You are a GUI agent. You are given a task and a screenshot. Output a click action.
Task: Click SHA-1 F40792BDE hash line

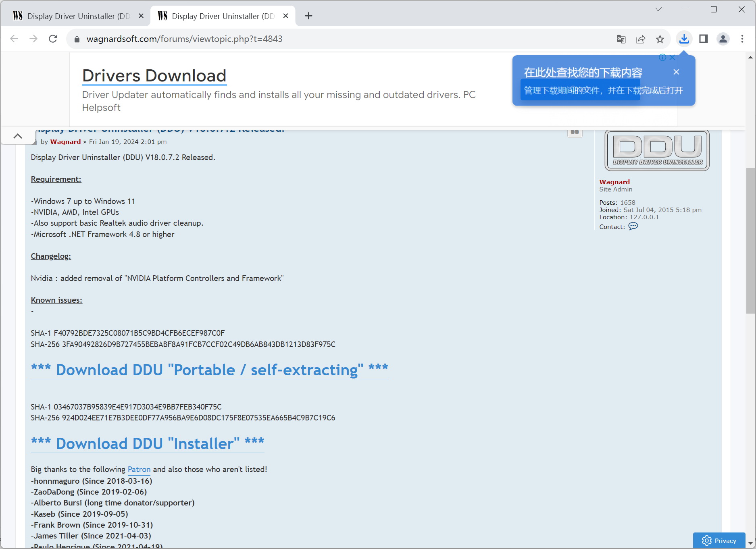(128, 333)
